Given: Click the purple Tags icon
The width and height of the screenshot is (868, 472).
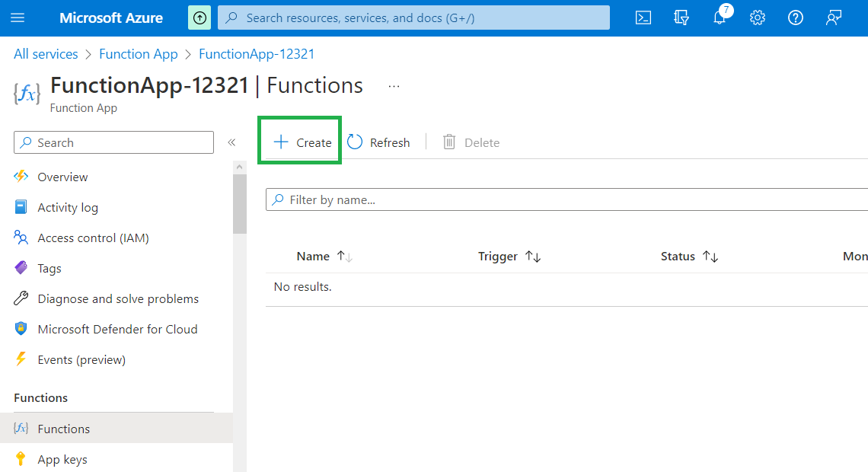Looking at the screenshot, I should [x=21, y=268].
